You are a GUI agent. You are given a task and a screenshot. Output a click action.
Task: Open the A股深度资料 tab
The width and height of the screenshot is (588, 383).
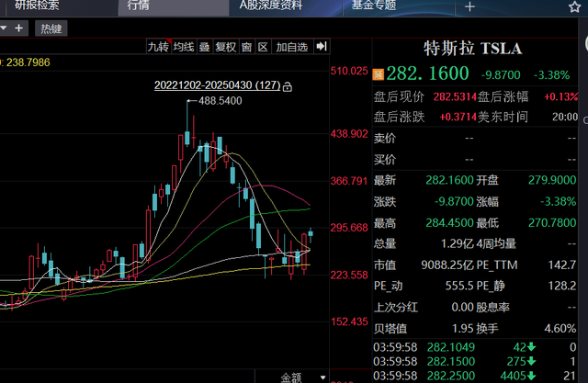(271, 6)
